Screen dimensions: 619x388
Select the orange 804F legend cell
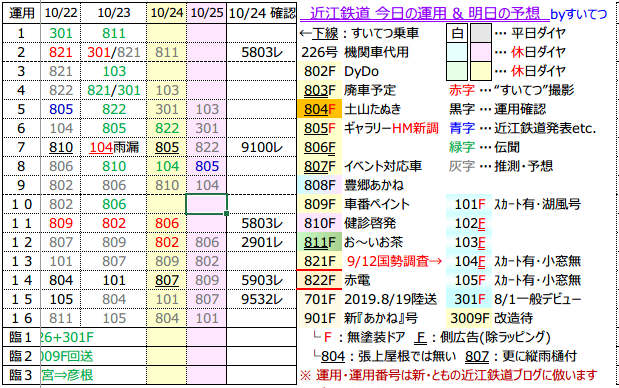319,109
